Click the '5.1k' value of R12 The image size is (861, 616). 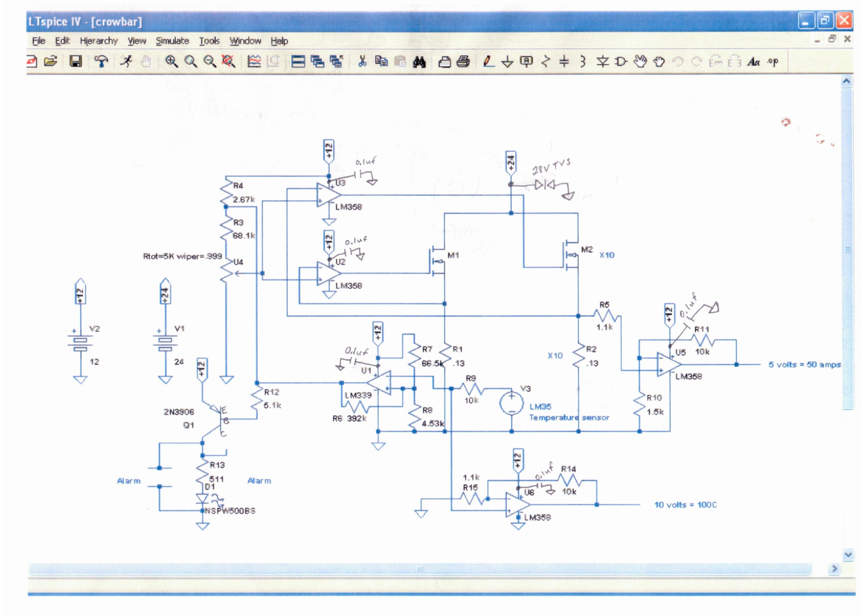pyautogui.click(x=272, y=405)
